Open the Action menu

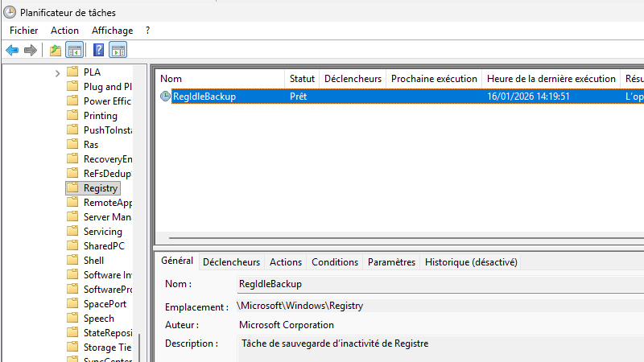(x=64, y=31)
